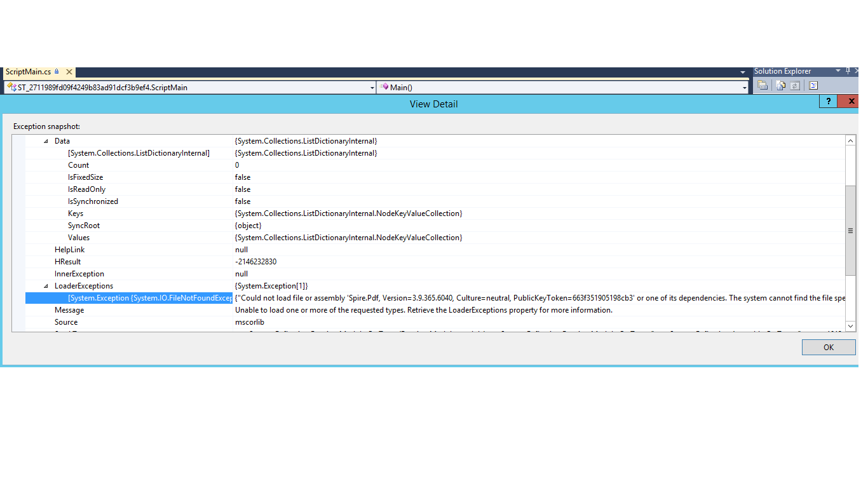Screen dimensions: 868x488
Task: Click the {System.Exception[1]} value
Action: [271, 286]
